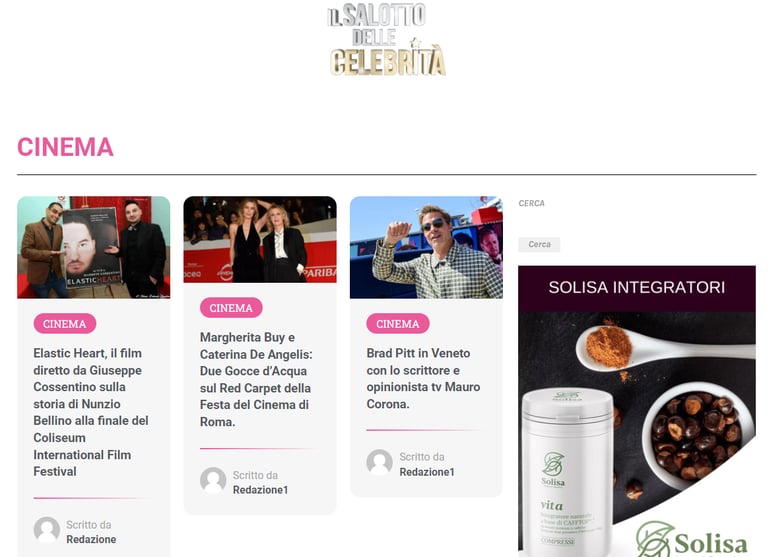This screenshot has width=768, height=557.
Task: Click the author avatar beside Redazione
Action: point(47,530)
